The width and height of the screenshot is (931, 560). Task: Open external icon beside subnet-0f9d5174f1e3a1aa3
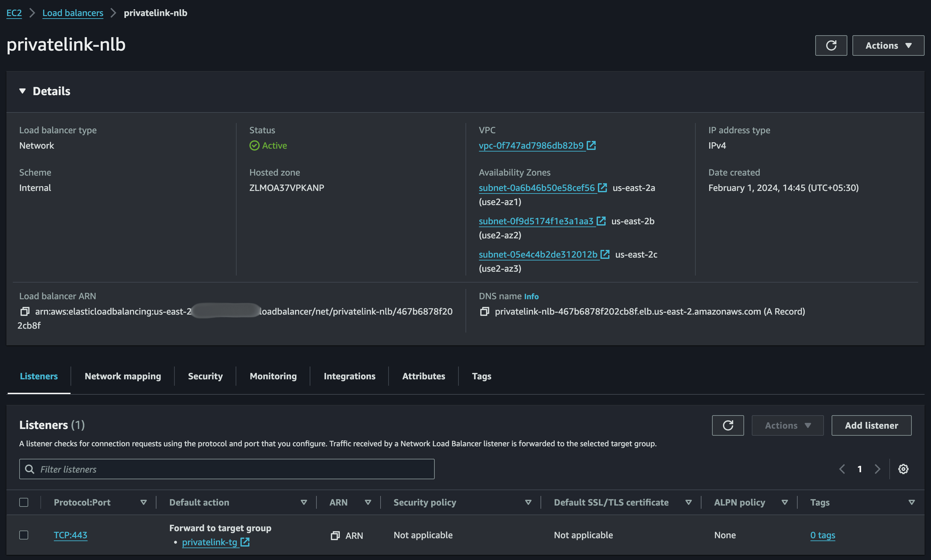coord(601,221)
